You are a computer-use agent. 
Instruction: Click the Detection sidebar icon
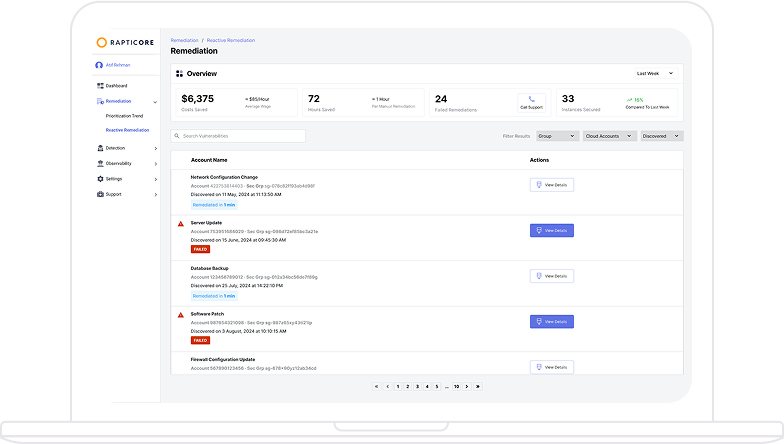100,148
